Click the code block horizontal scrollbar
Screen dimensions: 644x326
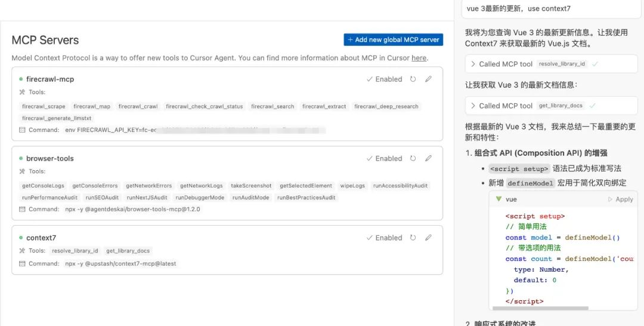540,308
